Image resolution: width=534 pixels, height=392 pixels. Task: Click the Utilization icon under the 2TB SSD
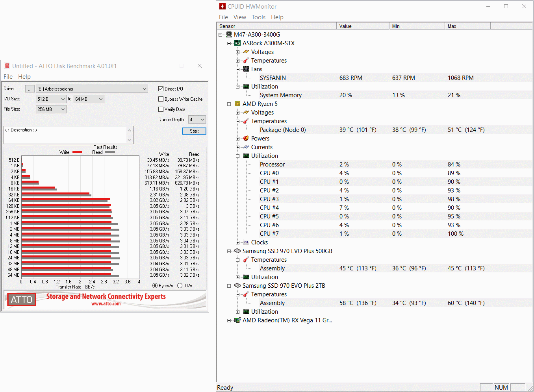[246, 312]
